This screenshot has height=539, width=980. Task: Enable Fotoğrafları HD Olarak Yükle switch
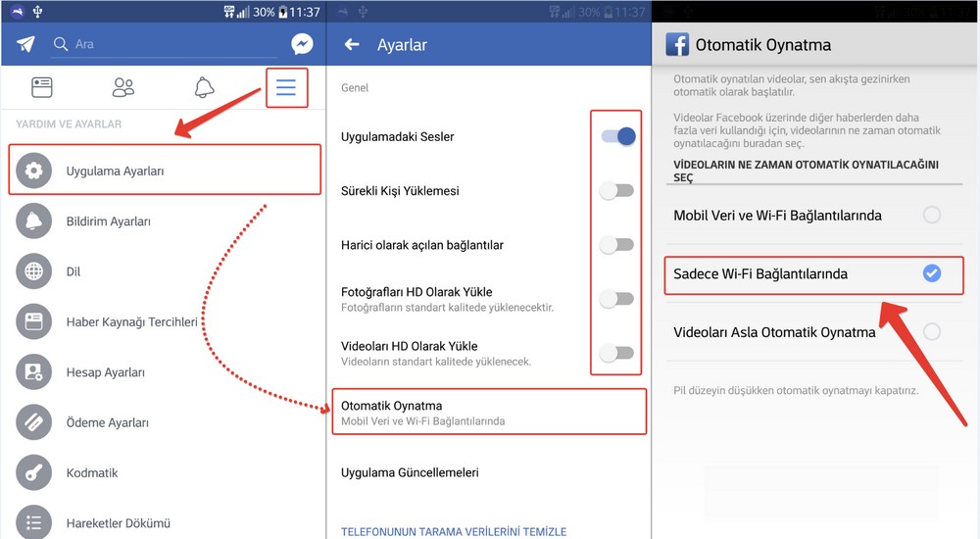coord(617,299)
